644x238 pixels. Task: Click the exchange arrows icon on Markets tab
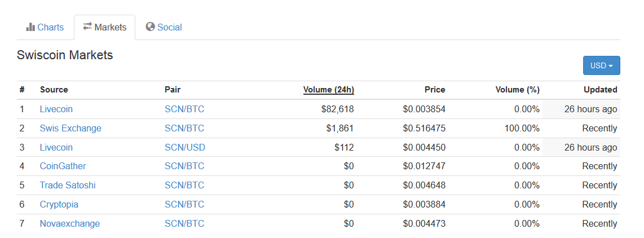87,27
